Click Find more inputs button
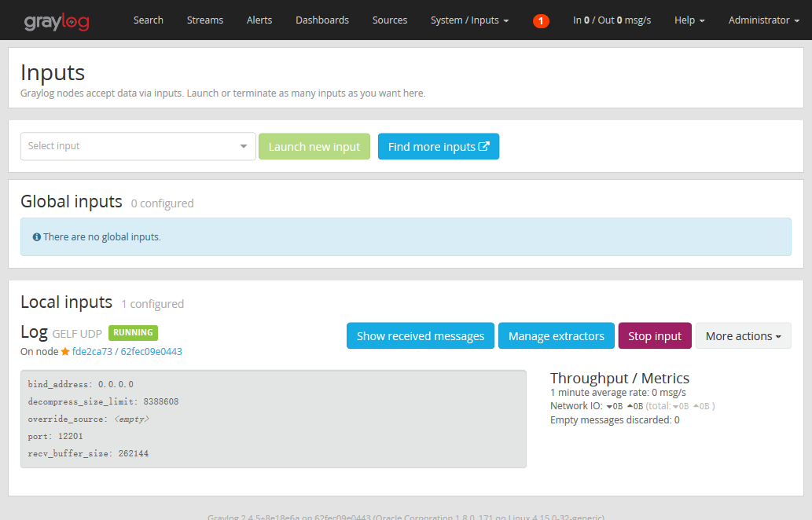Viewport: 812px width, 520px height. coord(438,146)
